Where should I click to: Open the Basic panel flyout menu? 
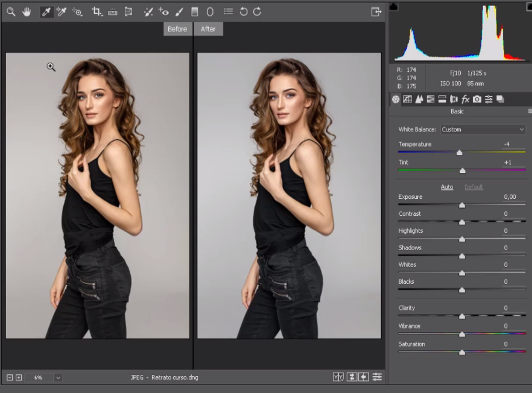[530, 112]
